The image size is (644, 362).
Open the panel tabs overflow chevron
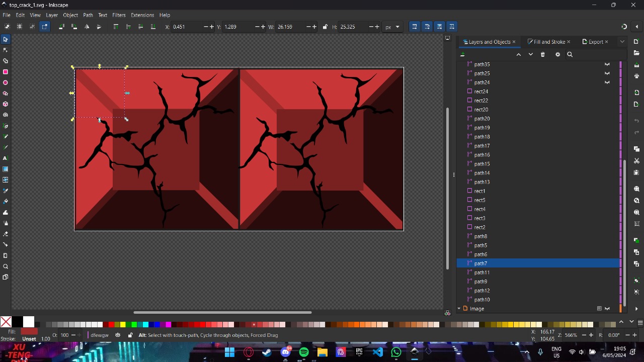[622, 42]
